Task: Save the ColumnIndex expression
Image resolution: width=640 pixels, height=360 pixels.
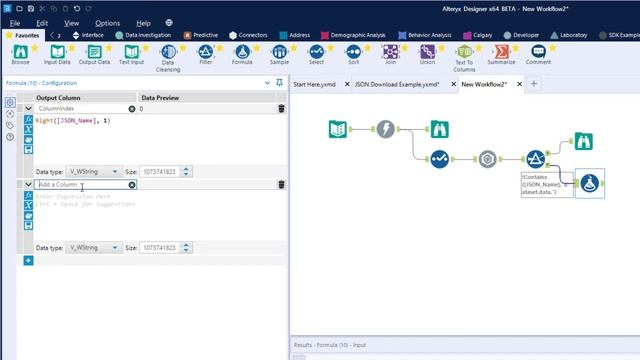Action: pyautogui.click(x=28, y=149)
